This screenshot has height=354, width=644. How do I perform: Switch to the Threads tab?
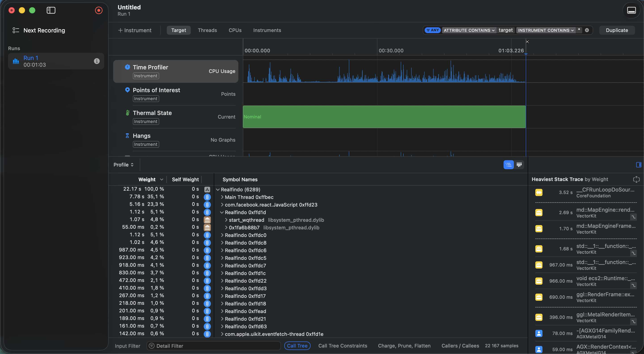point(207,30)
